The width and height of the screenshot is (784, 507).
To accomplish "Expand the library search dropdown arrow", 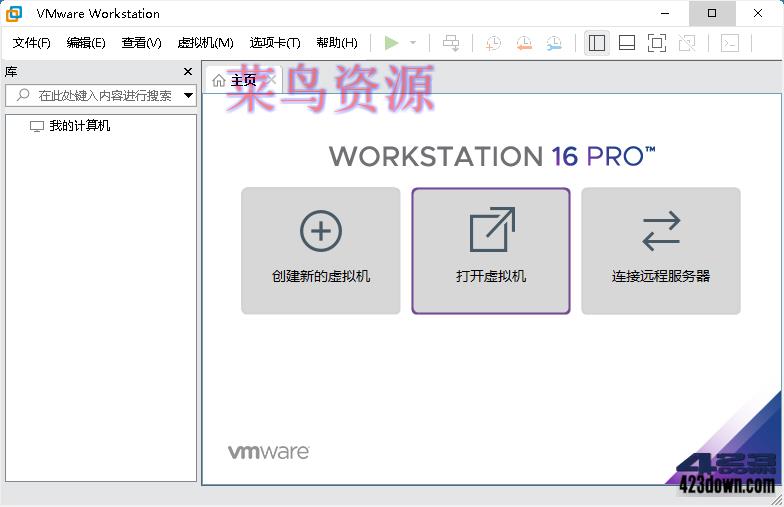I will coord(188,96).
